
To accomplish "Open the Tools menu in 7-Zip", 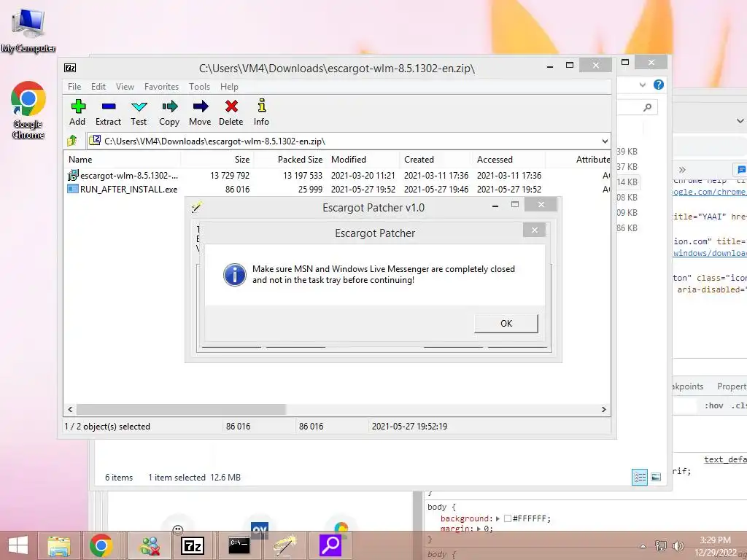I will tap(199, 87).
